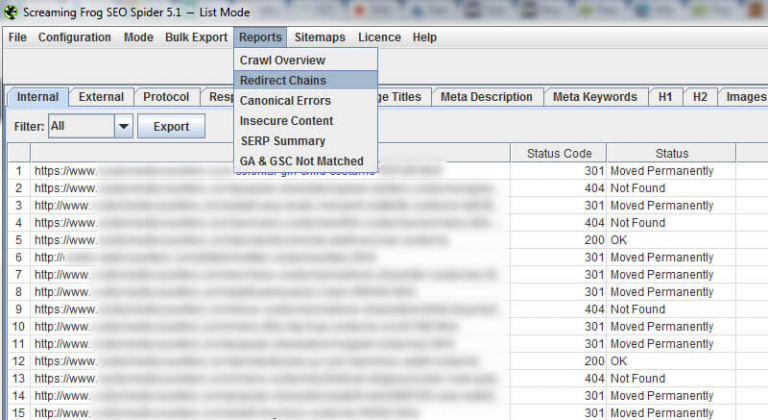The width and height of the screenshot is (768, 420).
Task: Open the Sitemaps menu
Action: coord(320,37)
